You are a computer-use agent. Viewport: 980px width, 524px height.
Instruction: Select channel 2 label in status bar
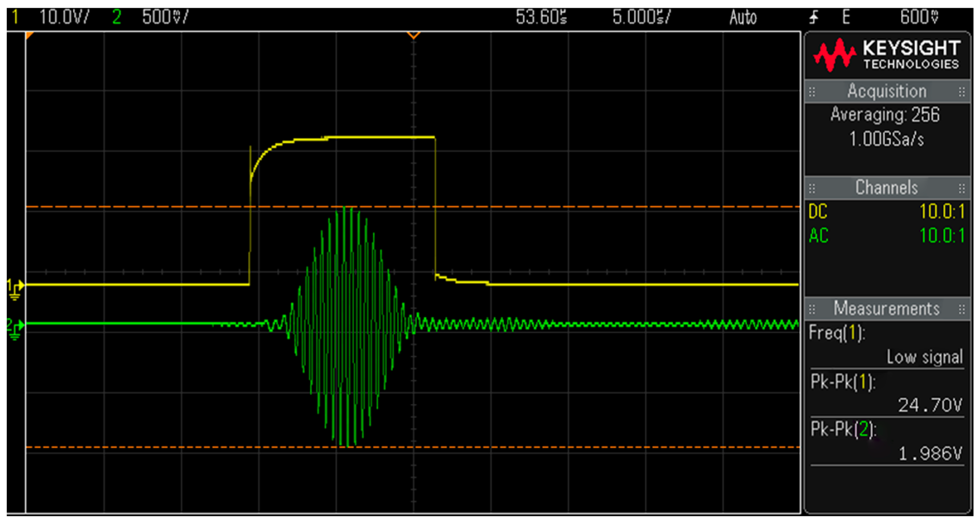click(116, 17)
